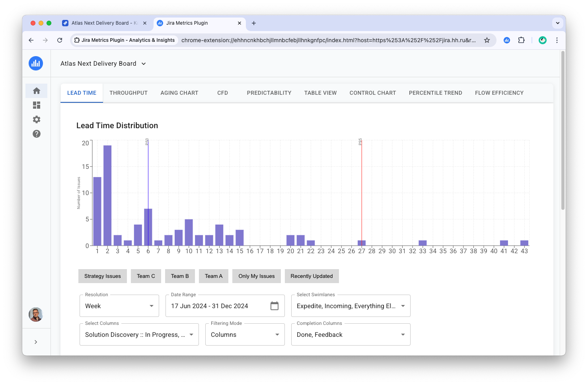Switch to the CFD tab

[x=223, y=93]
